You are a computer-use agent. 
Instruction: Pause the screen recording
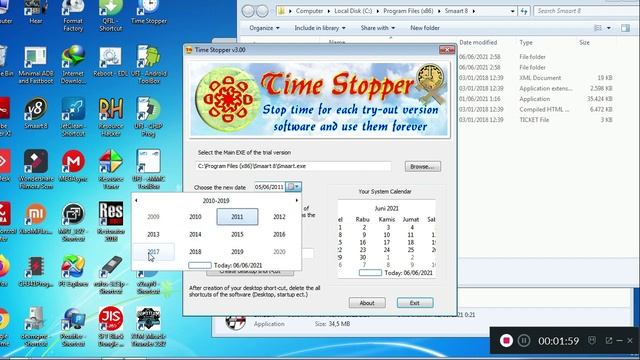tap(524, 340)
